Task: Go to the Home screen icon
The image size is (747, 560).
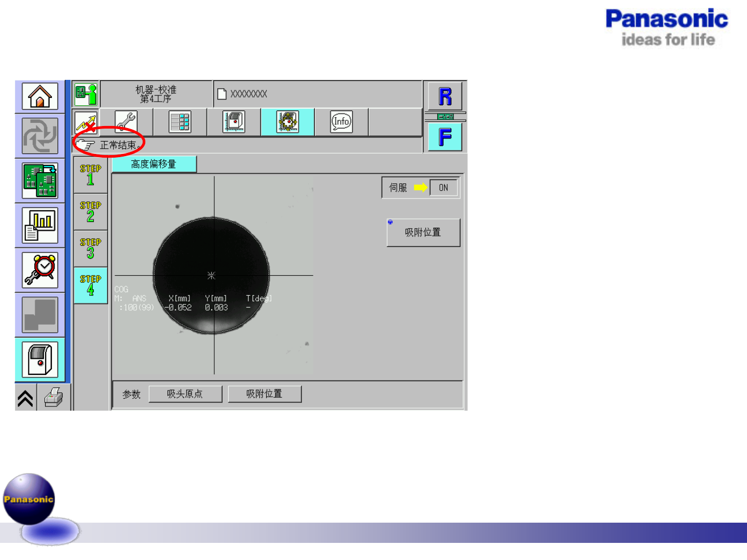Action: pyautogui.click(x=40, y=96)
